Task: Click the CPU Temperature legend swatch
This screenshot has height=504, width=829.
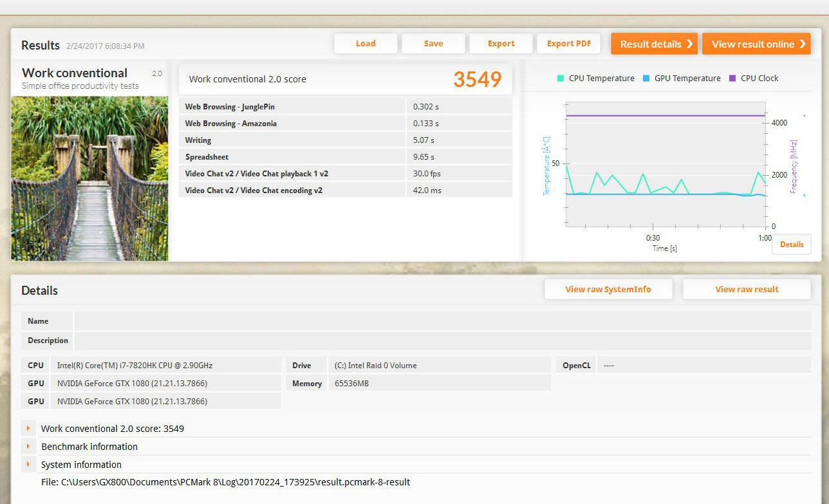Action: coord(560,79)
